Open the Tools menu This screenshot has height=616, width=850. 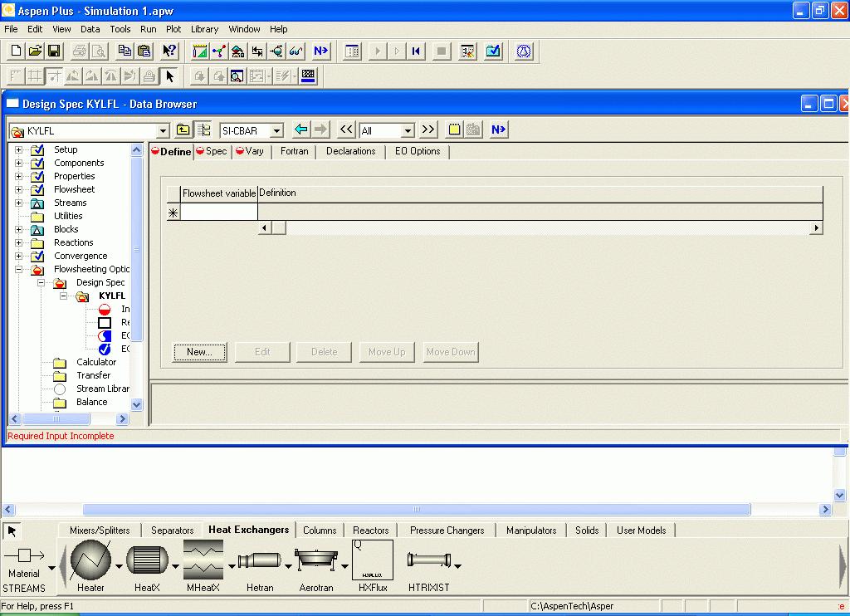coord(120,29)
